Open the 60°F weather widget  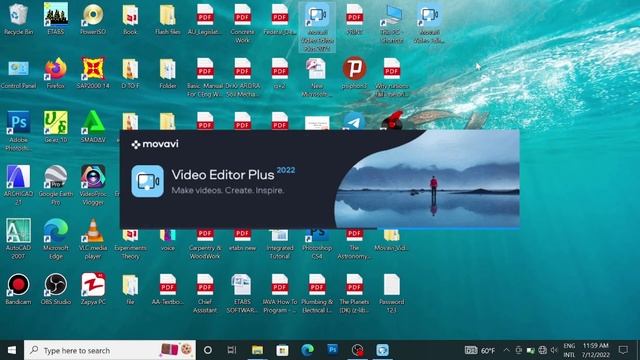(480, 350)
